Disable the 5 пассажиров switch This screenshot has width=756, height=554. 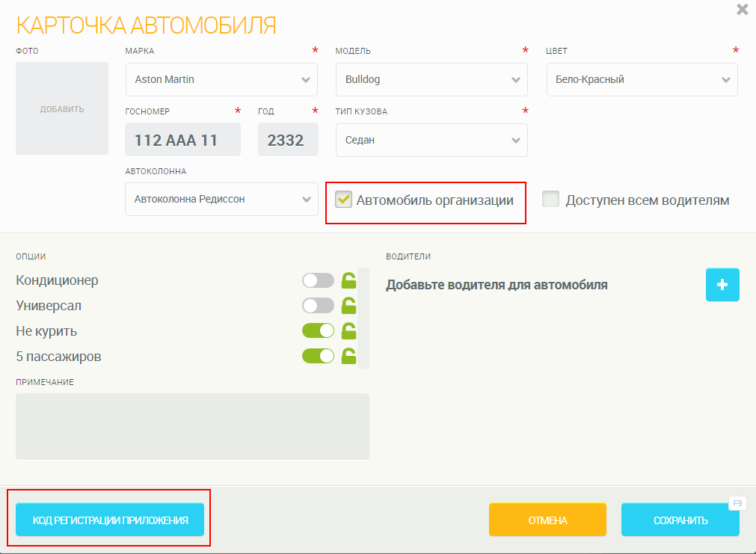(x=318, y=356)
